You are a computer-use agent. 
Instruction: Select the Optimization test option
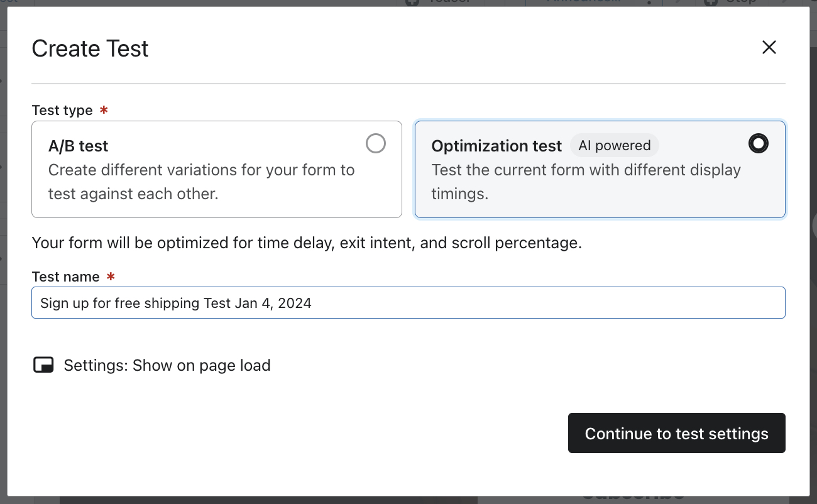click(600, 169)
